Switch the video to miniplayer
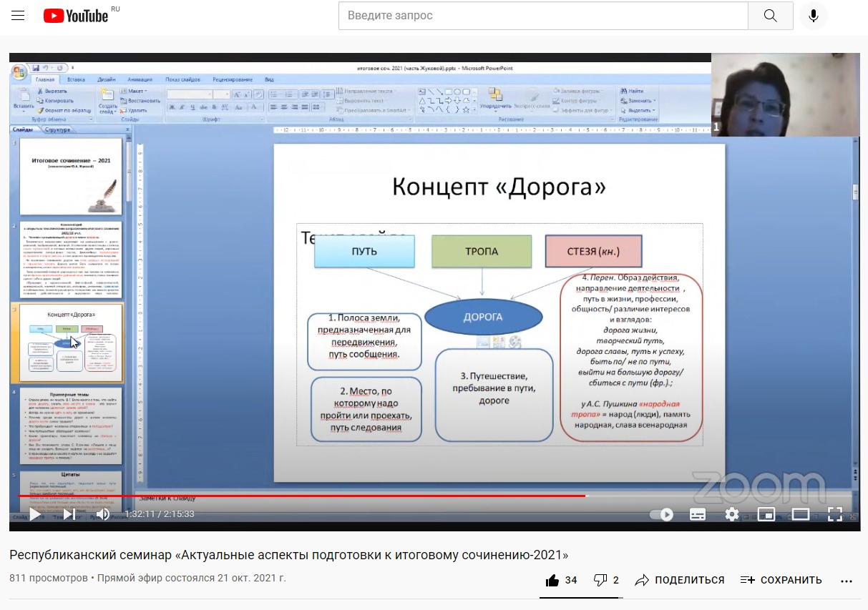The width and height of the screenshot is (868, 610). [x=766, y=514]
